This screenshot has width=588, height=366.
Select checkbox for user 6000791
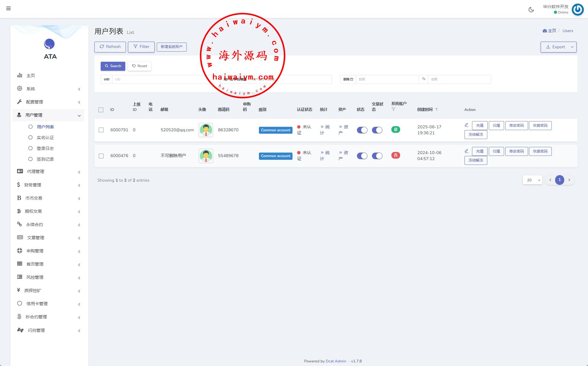101,130
